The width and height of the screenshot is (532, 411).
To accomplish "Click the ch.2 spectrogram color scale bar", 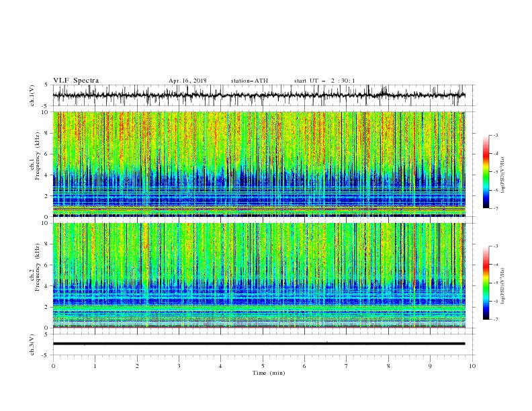I will coord(486,283).
